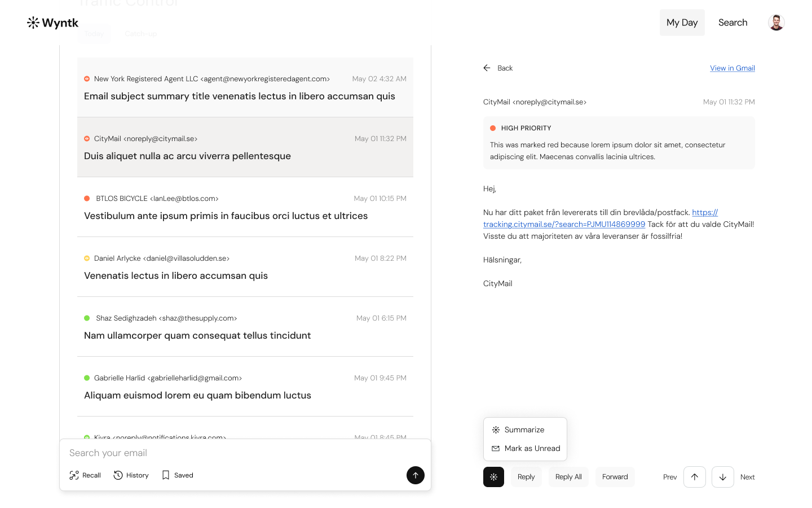Open the Search tab
The image size is (812, 508).
tap(733, 23)
